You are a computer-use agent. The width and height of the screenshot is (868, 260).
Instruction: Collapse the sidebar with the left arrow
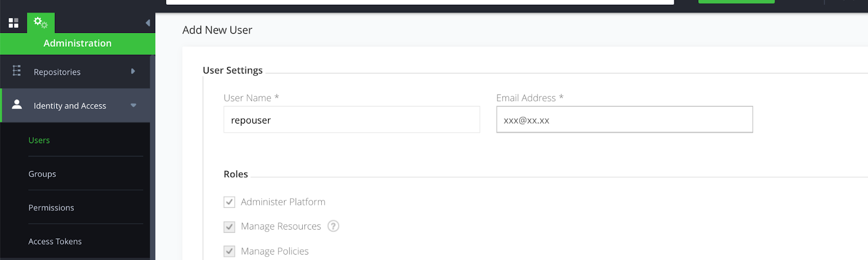point(148,23)
